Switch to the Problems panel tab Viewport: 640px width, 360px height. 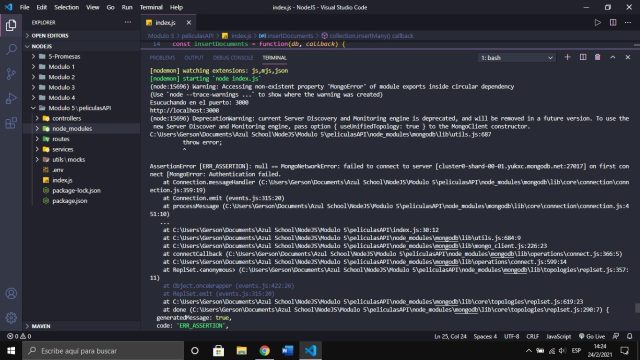coord(162,58)
